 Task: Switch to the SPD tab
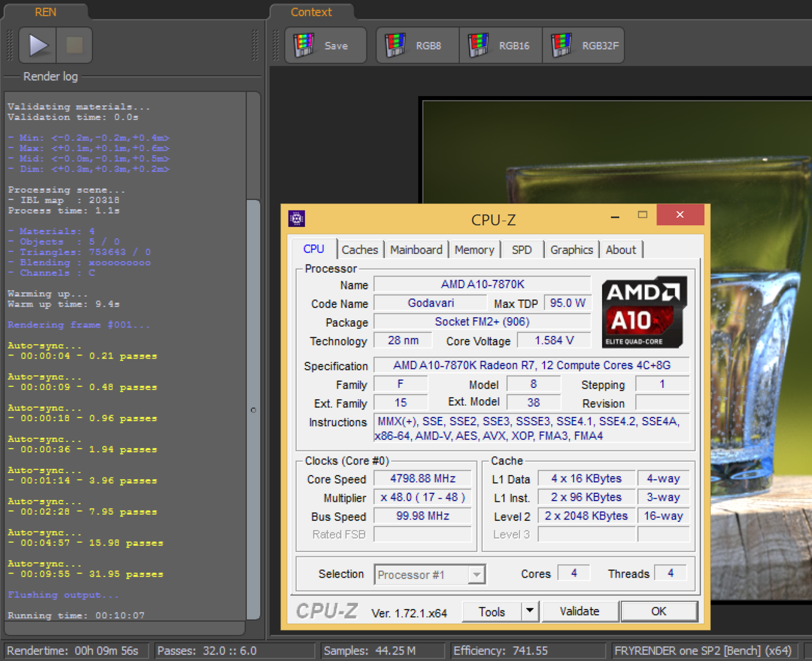click(522, 250)
